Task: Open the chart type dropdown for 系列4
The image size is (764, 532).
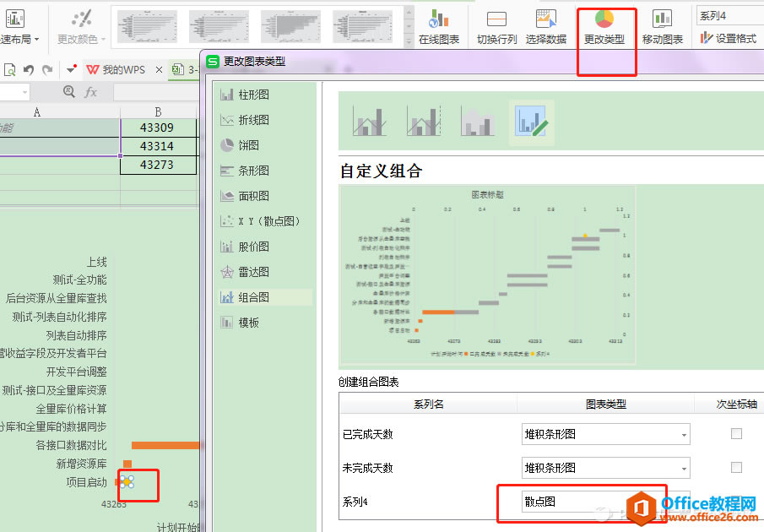Action: (x=605, y=501)
